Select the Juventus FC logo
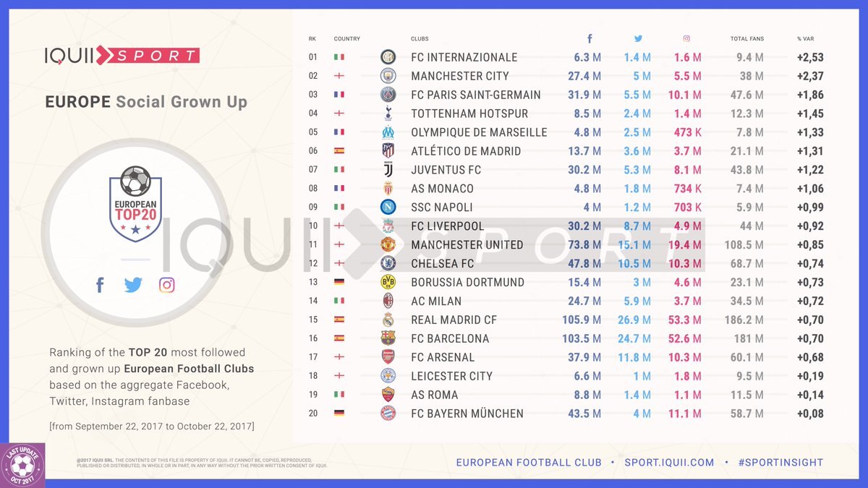 click(388, 170)
